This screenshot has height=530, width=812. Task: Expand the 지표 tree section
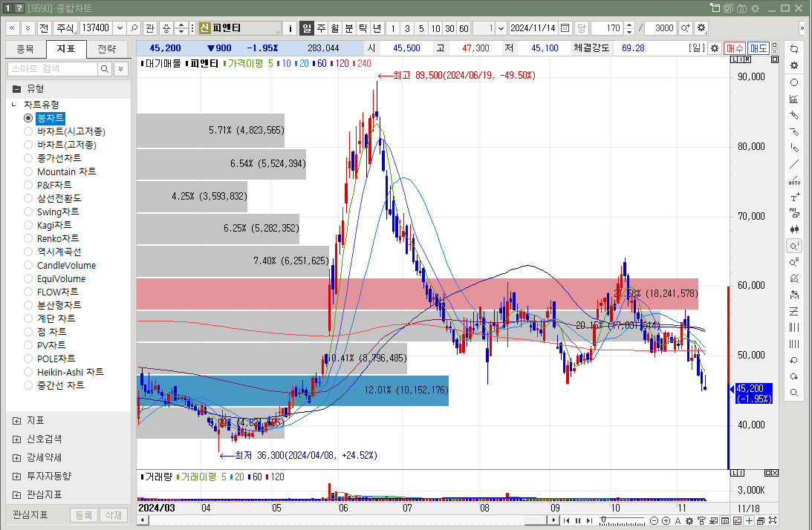coord(16,421)
